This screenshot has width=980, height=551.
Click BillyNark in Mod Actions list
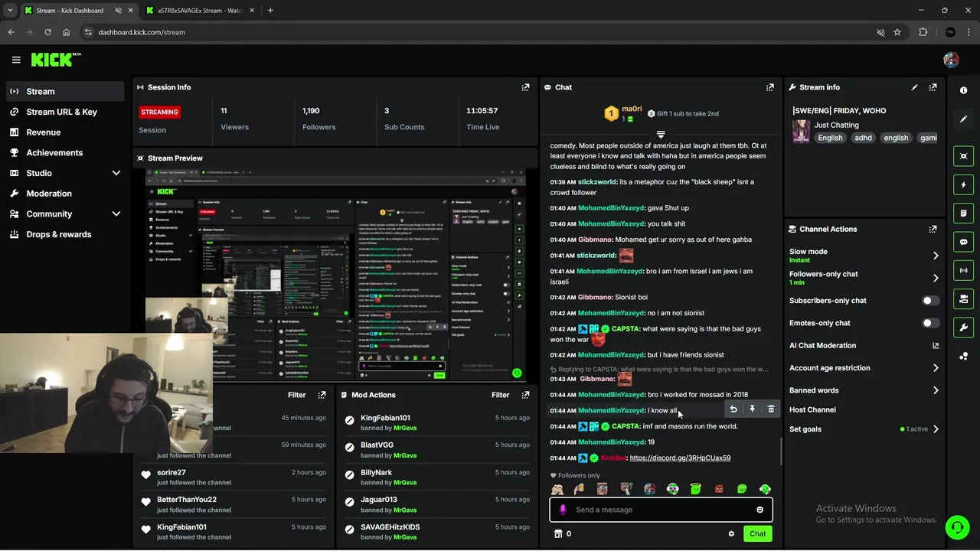click(x=376, y=473)
